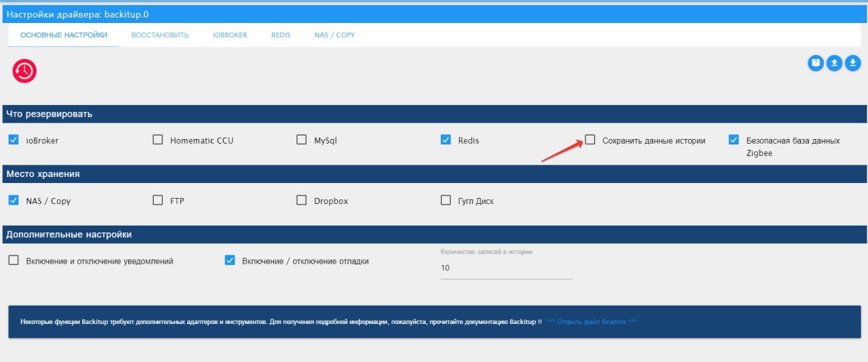Switch to the NAS / Copy tab
Image resolution: width=868 pixels, height=362 pixels.
pos(334,35)
